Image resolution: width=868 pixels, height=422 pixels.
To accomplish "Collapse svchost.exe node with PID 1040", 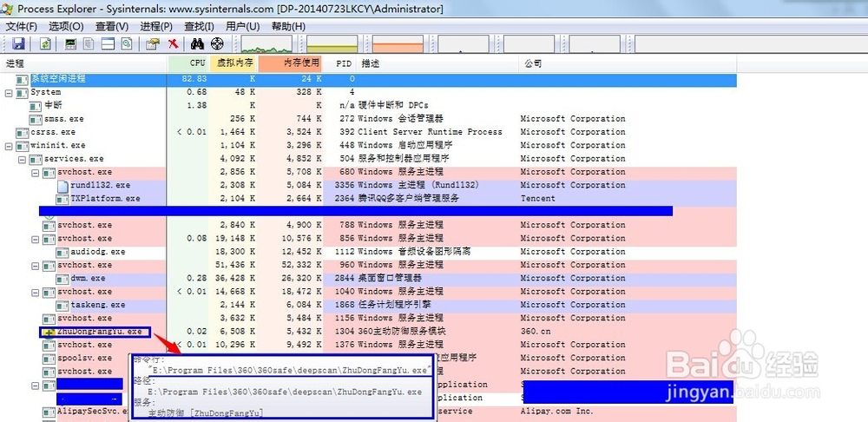I will pos(36,293).
